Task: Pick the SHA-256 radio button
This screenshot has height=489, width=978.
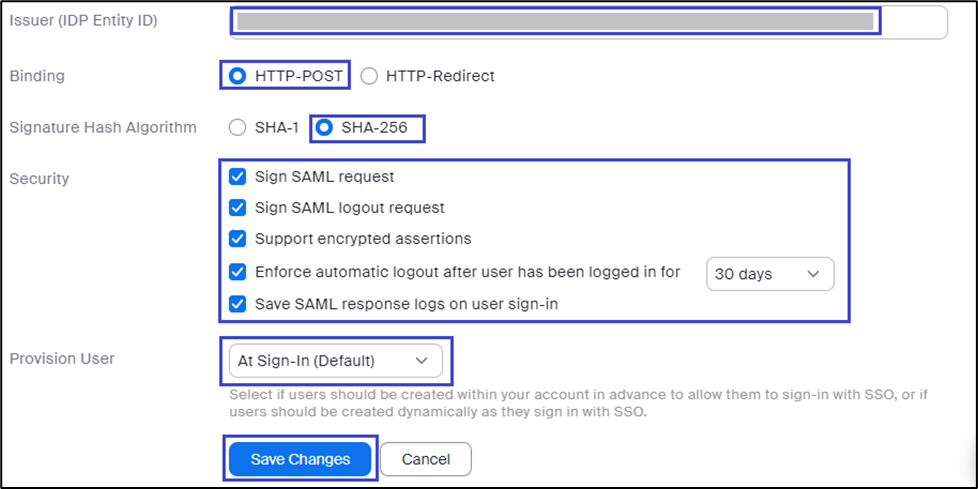Action: (x=325, y=127)
